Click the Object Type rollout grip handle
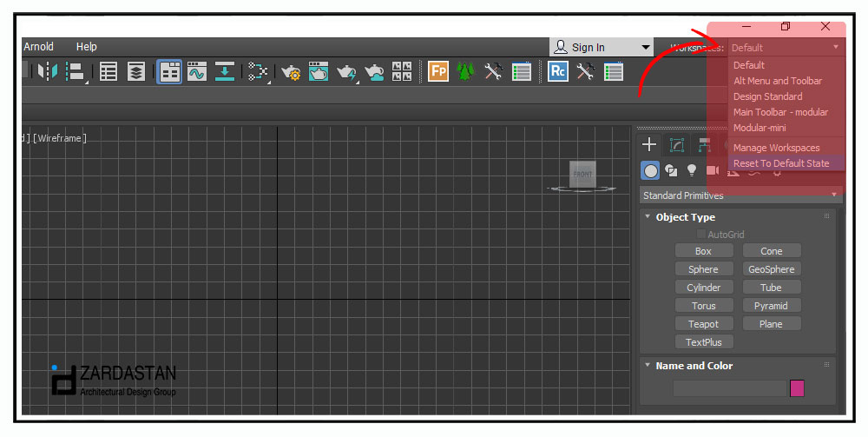Viewport: 868px width, 437px height. tap(826, 216)
